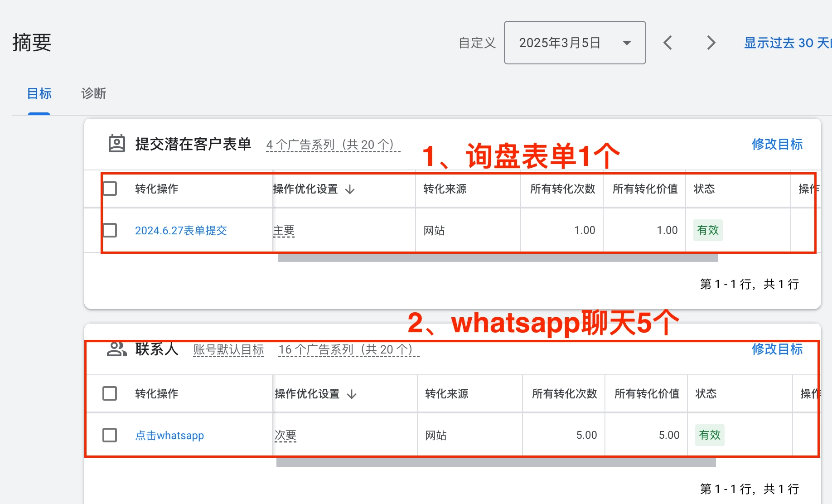Open 修改目标 for 提交潜在客户表单
832x504 pixels.
(x=777, y=144)
